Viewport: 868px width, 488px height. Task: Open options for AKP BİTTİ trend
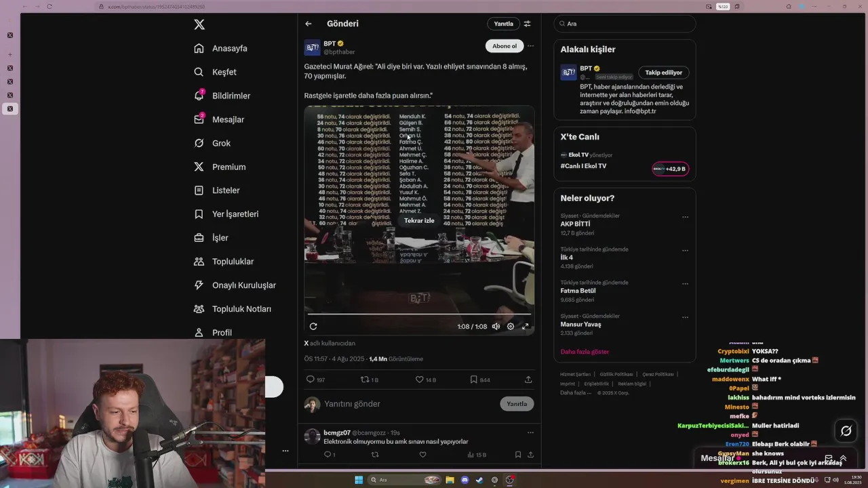click(x=685, y=218)
